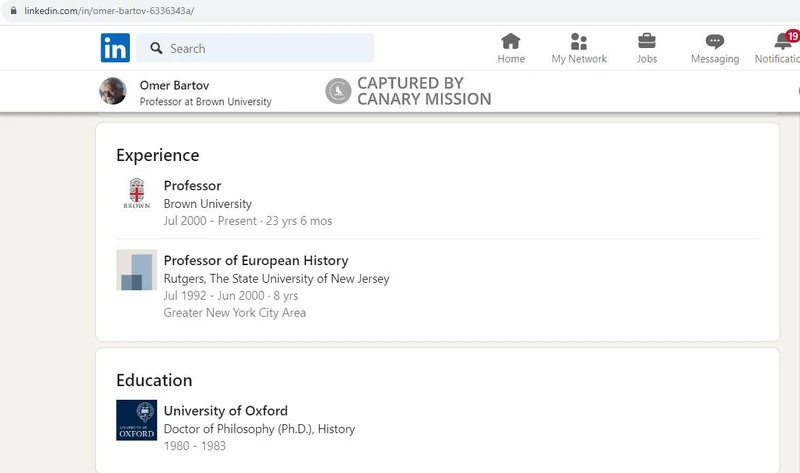800x473 pixels.
Task: Click the Education section heading
Action: click(154, 380)
